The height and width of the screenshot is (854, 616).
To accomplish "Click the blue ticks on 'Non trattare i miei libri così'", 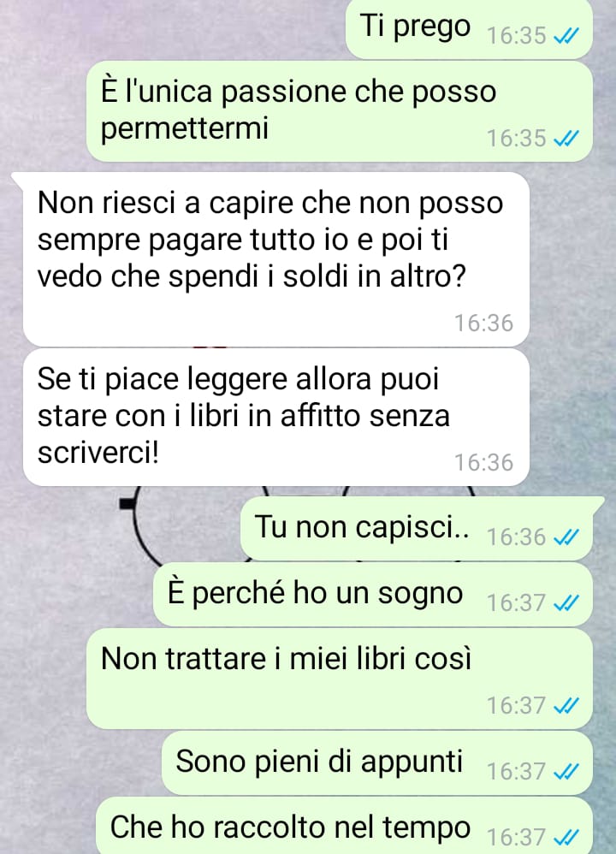I will pos(566,706).
